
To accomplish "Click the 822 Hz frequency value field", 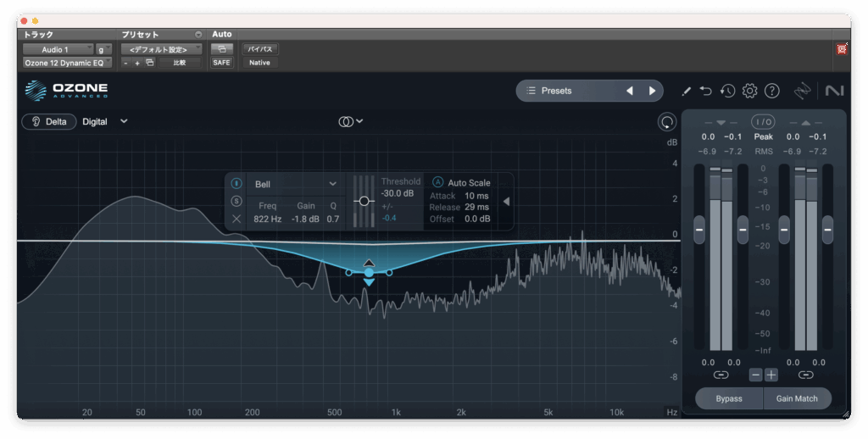I will [268, 219].
